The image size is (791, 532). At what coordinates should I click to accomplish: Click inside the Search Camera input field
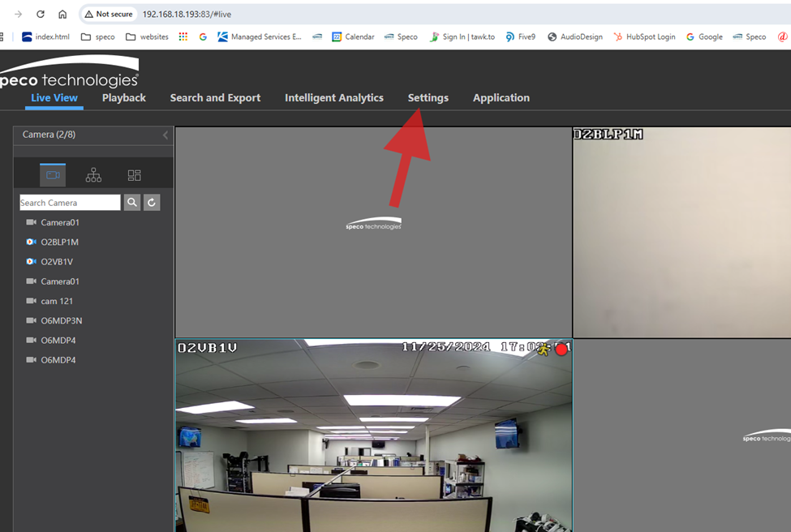[69, 202]
